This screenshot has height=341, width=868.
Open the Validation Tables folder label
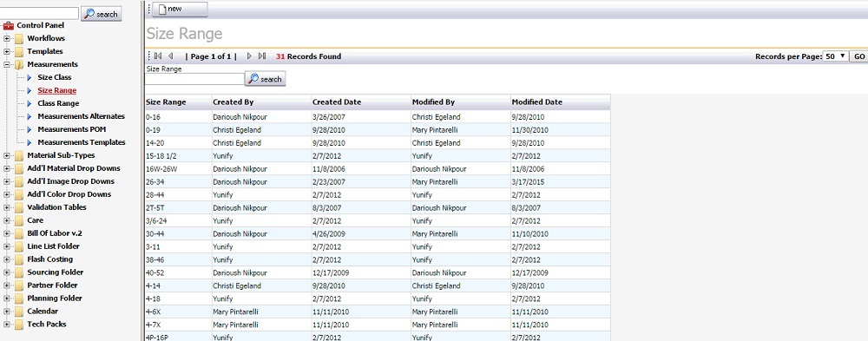click(56, 207)
